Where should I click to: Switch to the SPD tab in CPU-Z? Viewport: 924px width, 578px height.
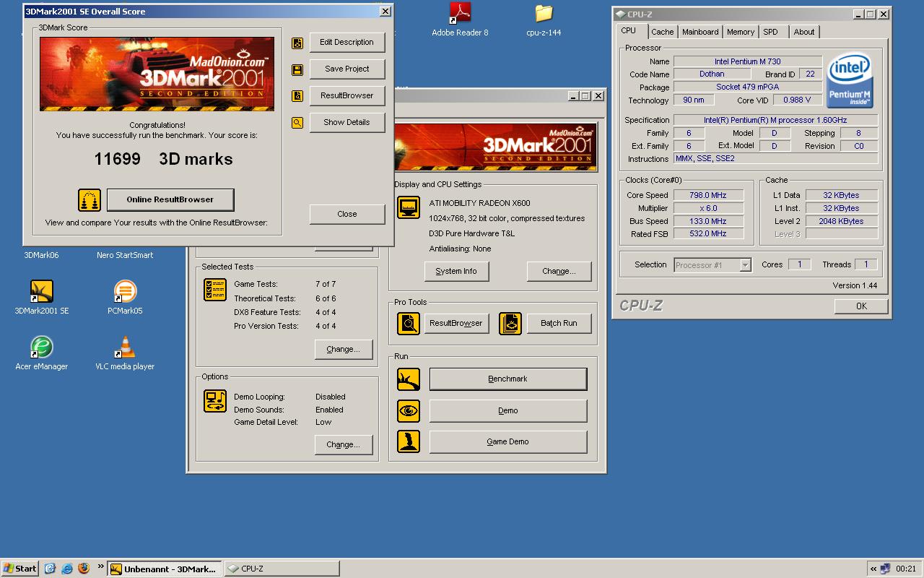point(771,32)
